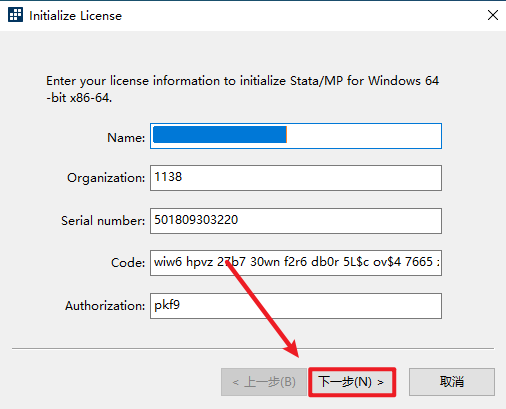506x409 pixels.
Task: Click into the Code text field
Action: [296, 263]
